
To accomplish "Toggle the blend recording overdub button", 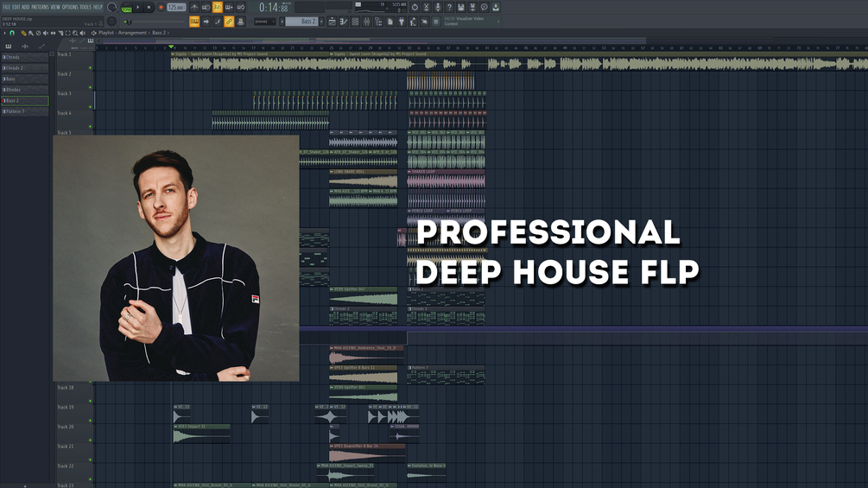I will pyautogui.click(x=229, y=7).
